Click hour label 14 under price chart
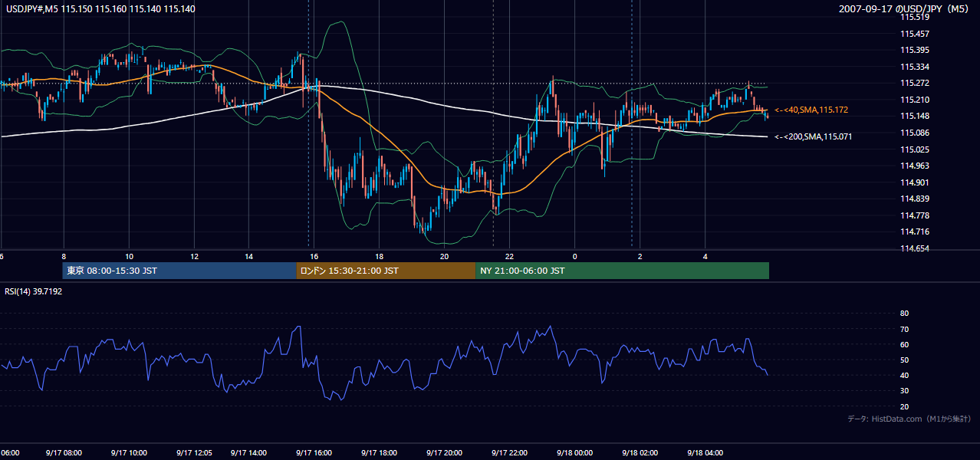This screenshot has height=460, width=980. [x=248, y=256]
